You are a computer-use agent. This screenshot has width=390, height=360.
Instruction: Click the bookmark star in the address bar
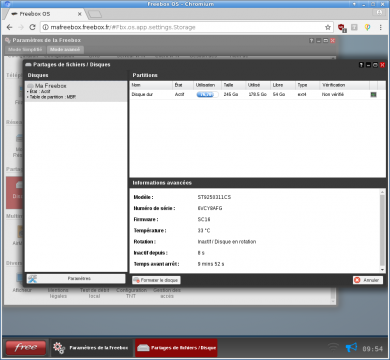pos(328,27)
